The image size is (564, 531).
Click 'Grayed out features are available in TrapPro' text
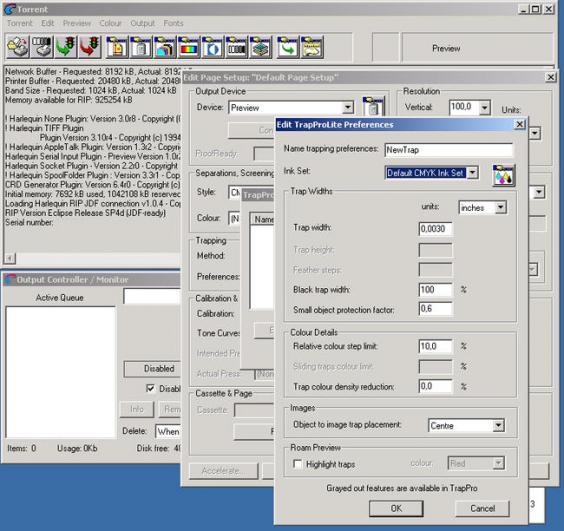click(x=402, y=488)
